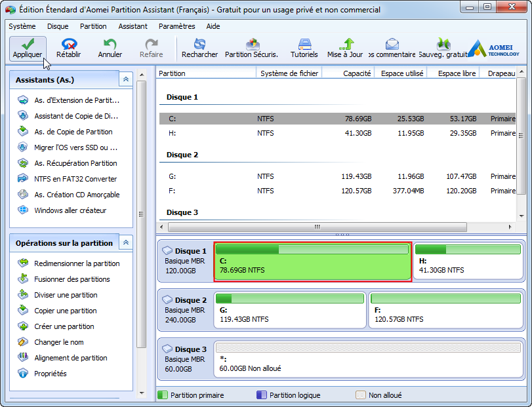Launch Assistant de Copie de Disque
Viewport: 532px width, 407px height.
coord(68,116)
